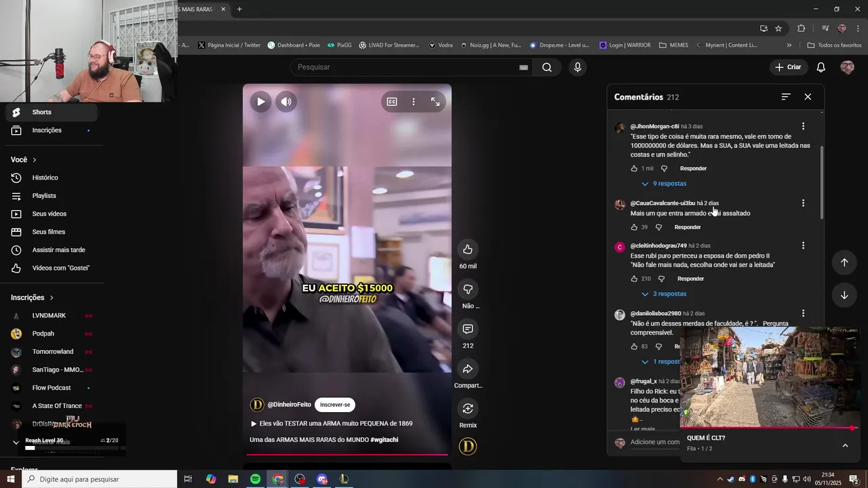Open a new browser tab

pos(239,9)
